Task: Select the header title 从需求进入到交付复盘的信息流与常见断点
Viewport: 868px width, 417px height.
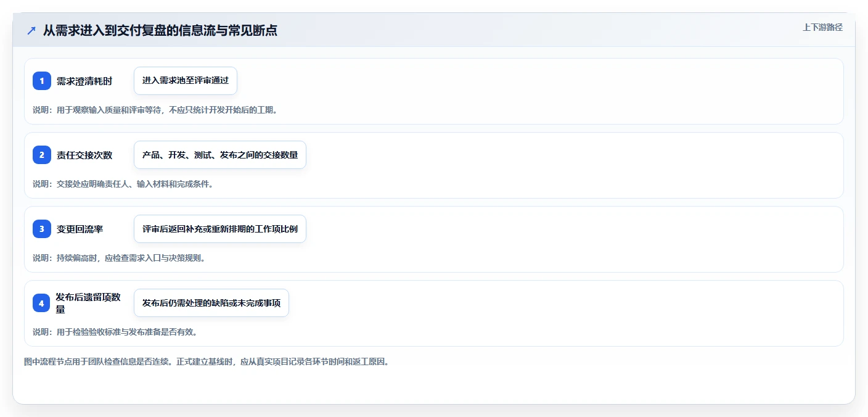Action: 160,30
